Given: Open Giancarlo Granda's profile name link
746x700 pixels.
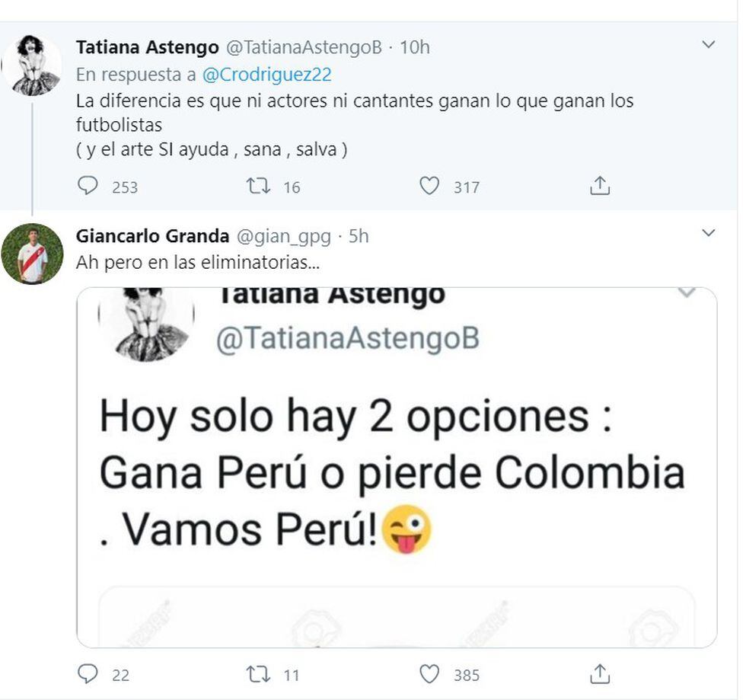Looking at the screenshot, I should click(x=152, y=236).
